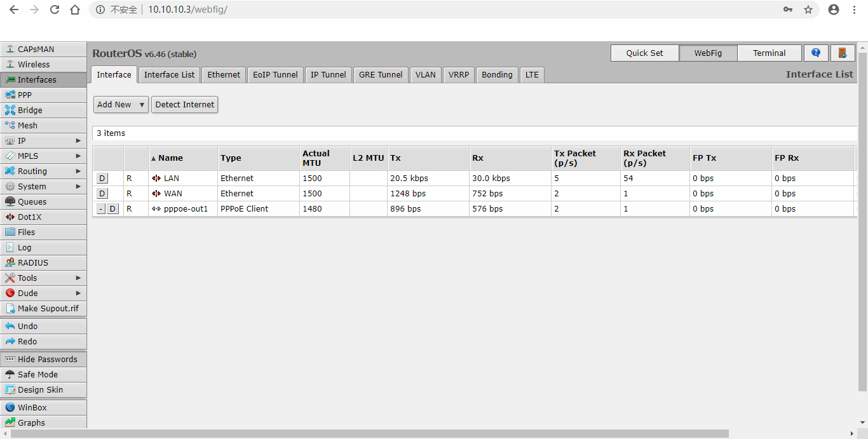Sort the table by the Name column
The height and width of the screenshot is (439, 868).
(x=183, y=158)
